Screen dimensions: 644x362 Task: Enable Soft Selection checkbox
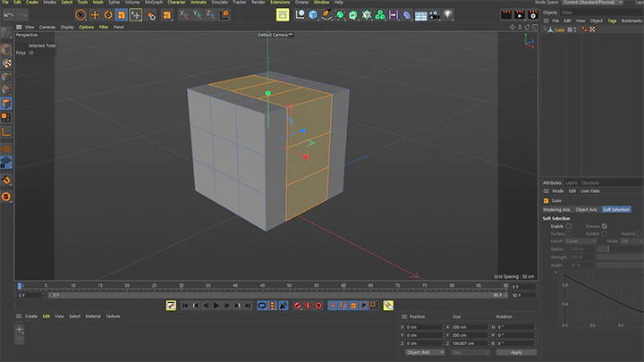pos(569,226)
